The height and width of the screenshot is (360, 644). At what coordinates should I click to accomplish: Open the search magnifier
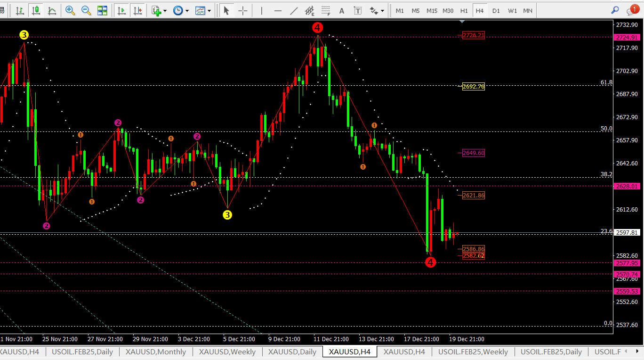point(615,10)
